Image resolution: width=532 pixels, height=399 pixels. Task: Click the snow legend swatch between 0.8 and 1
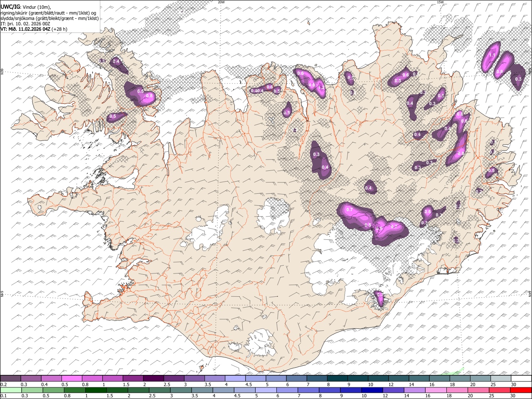point(92,378)
